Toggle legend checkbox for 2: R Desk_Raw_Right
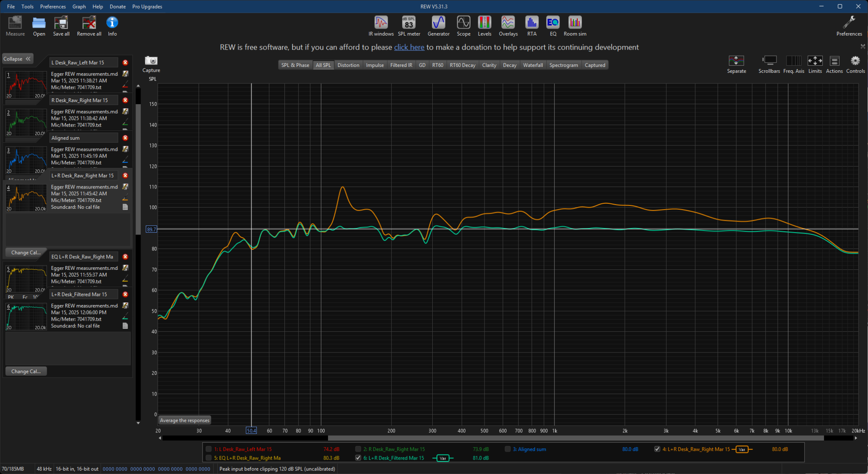 pos(358,449)
